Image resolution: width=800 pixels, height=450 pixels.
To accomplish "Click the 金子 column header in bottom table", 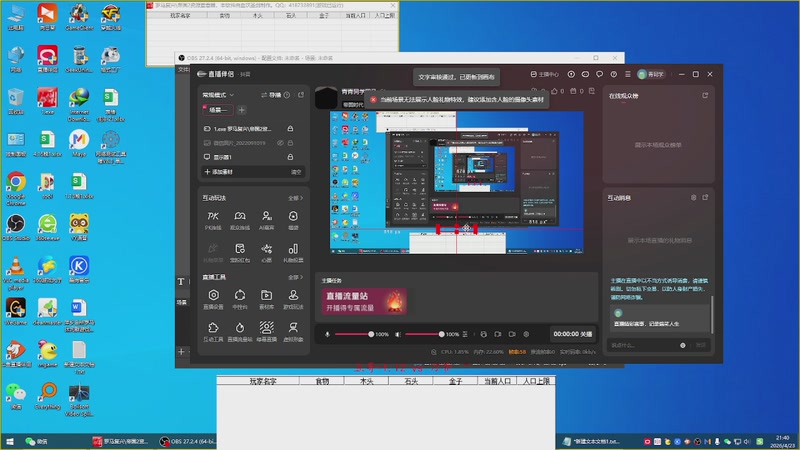I will click(455, 381).
